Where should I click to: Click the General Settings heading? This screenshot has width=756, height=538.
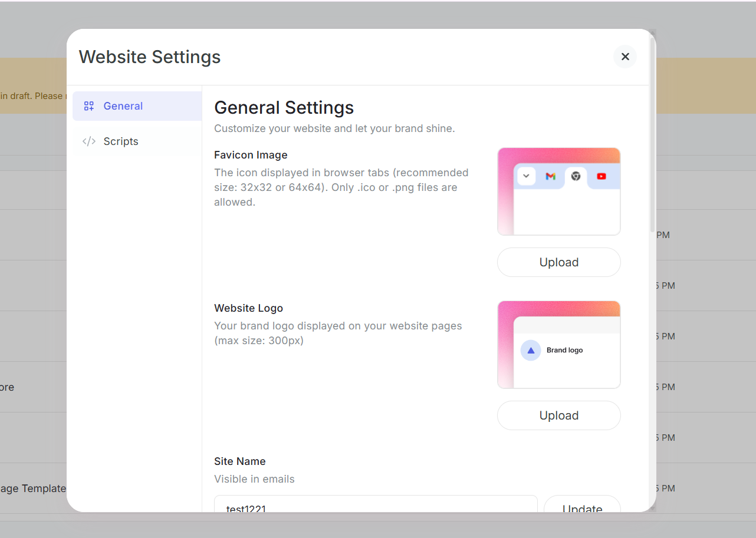click(284, 107)
